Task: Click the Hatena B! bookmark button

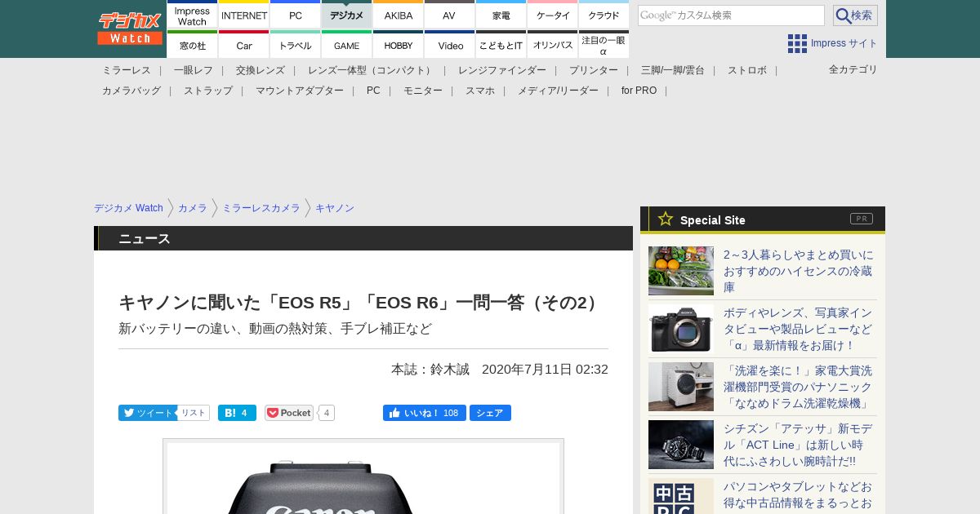Action: [x=237, y=413]
